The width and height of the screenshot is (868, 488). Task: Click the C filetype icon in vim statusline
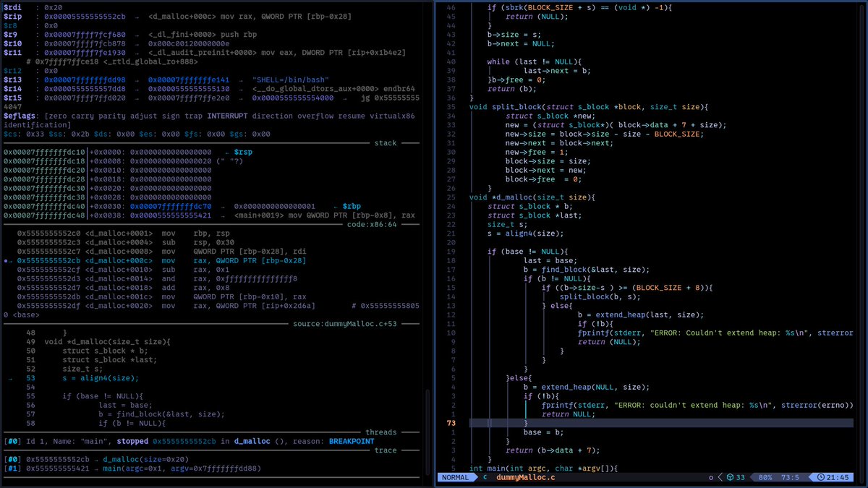pos(485,477)
